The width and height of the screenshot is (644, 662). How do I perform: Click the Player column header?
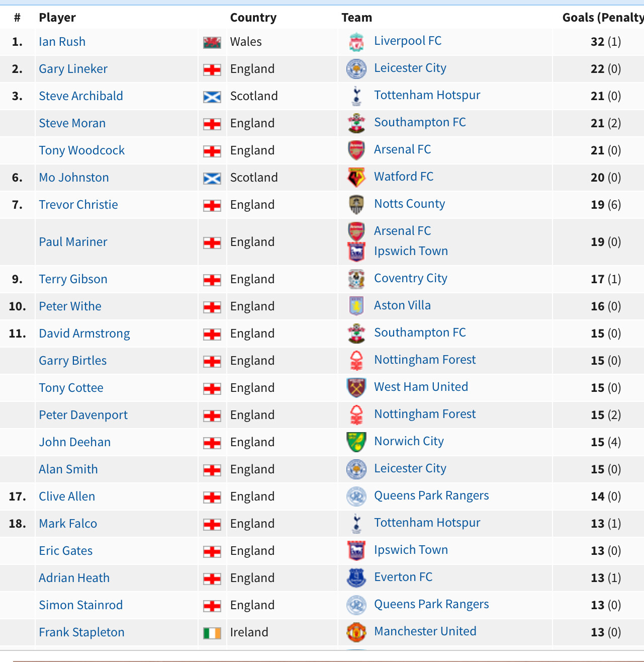[57, 18]
